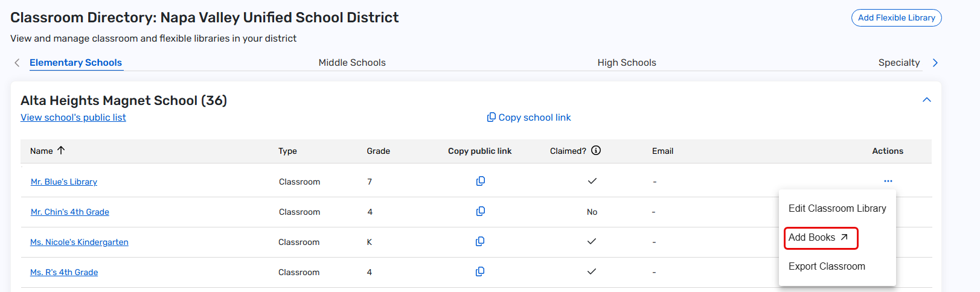Switch to Elementary Schools tab

[x=75, y=62]
